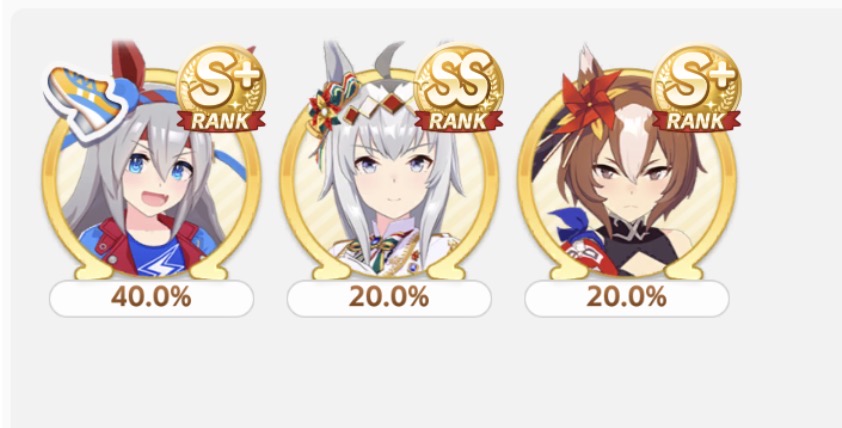Select the red-green flower ear ornament

(328, 105)
